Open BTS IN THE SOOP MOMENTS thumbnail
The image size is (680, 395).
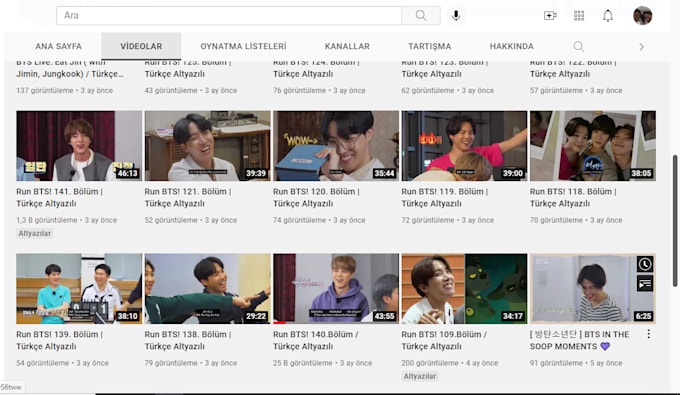pyautogui.click(x=593, y=289)
